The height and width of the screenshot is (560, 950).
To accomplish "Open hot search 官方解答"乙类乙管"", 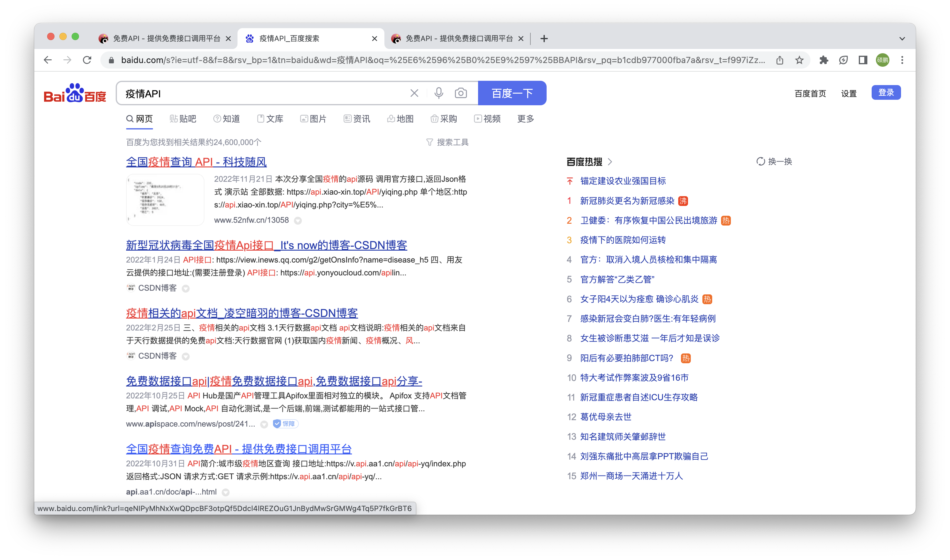I will coord(617,279).
